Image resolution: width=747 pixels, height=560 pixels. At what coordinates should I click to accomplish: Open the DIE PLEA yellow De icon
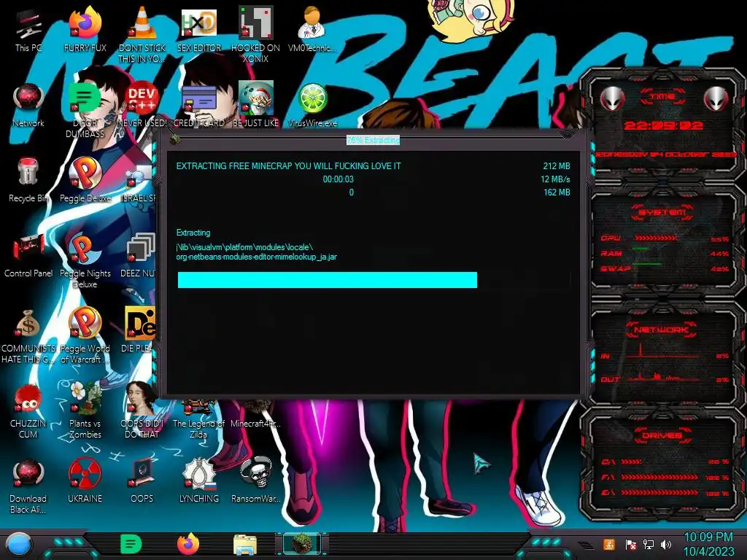[139, 324]
